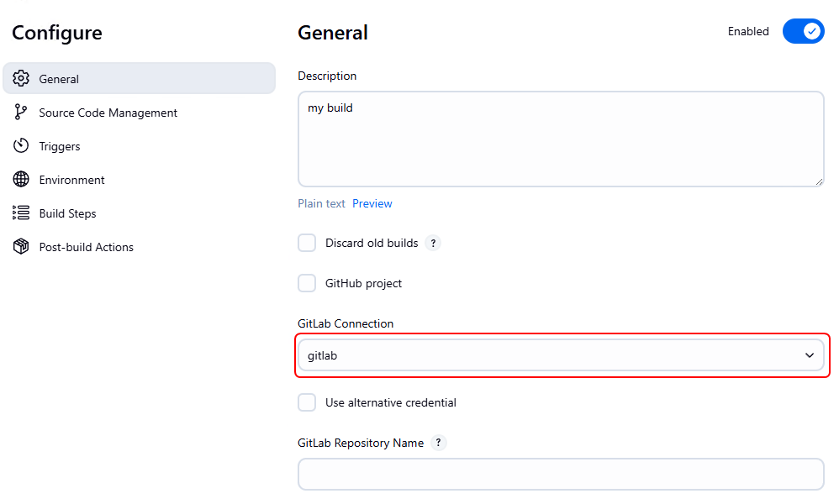Disable the project with Enabled toggle

click(x=803, y=32)
